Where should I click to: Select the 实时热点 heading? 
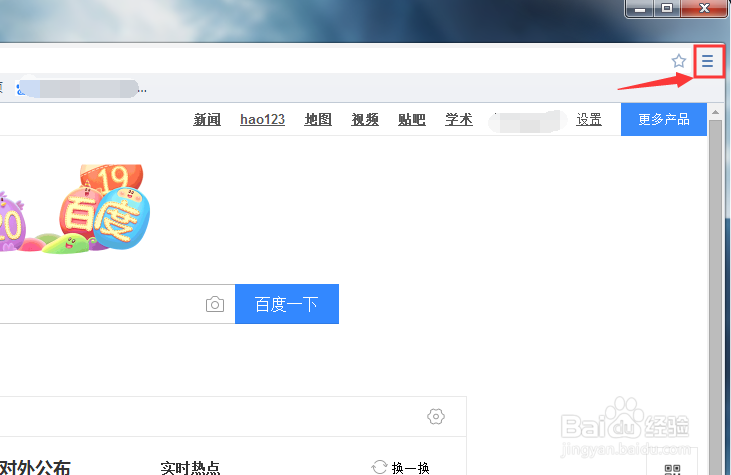tap(190, 468)
